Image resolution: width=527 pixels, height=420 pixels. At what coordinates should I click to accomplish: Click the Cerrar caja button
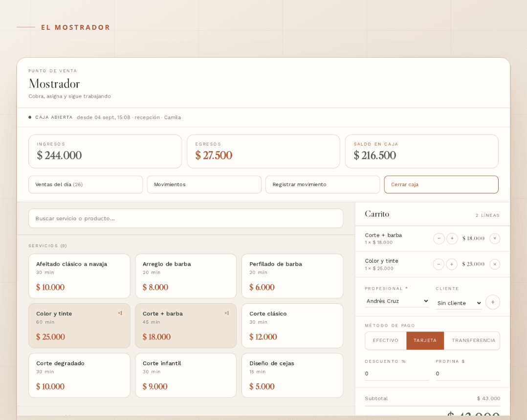point(441,184)
